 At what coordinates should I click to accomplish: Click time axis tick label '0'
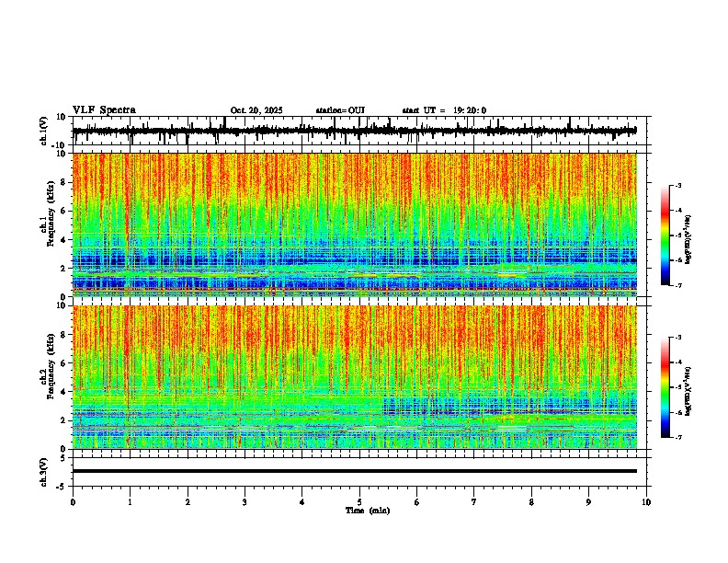(73, 502)
